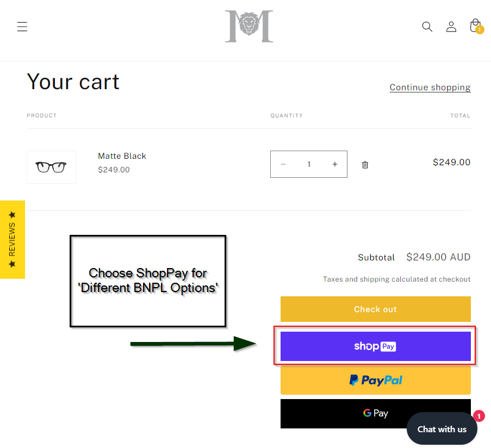491x448 pixels.
Task: Click the red chat notification badge
Action: click(x=479, y=416)
